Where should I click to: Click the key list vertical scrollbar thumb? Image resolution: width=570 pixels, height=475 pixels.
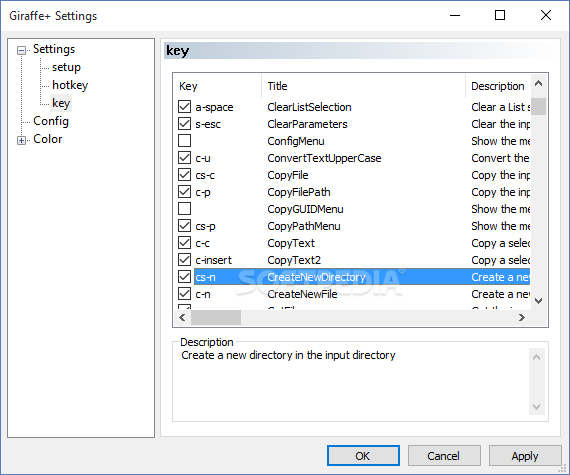538,106
